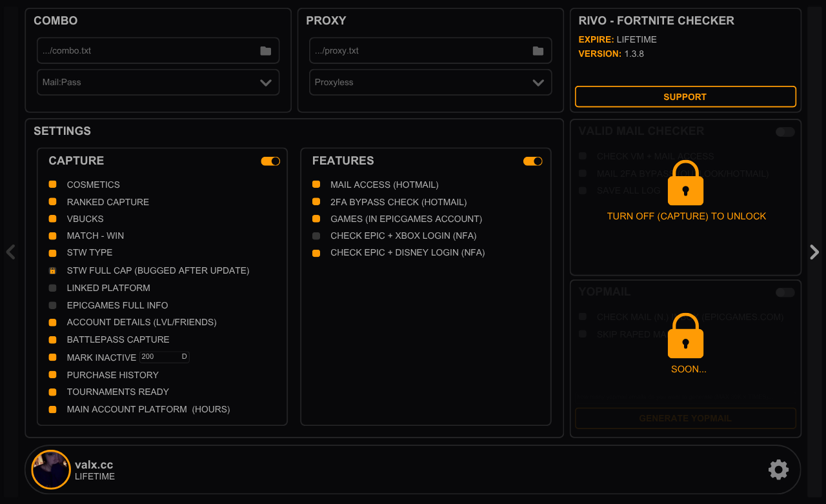826x504 pixels.
Task: Enable CHECK EPIC + XBOX LOGIN checkbox
Action: [x=316, y=236]
